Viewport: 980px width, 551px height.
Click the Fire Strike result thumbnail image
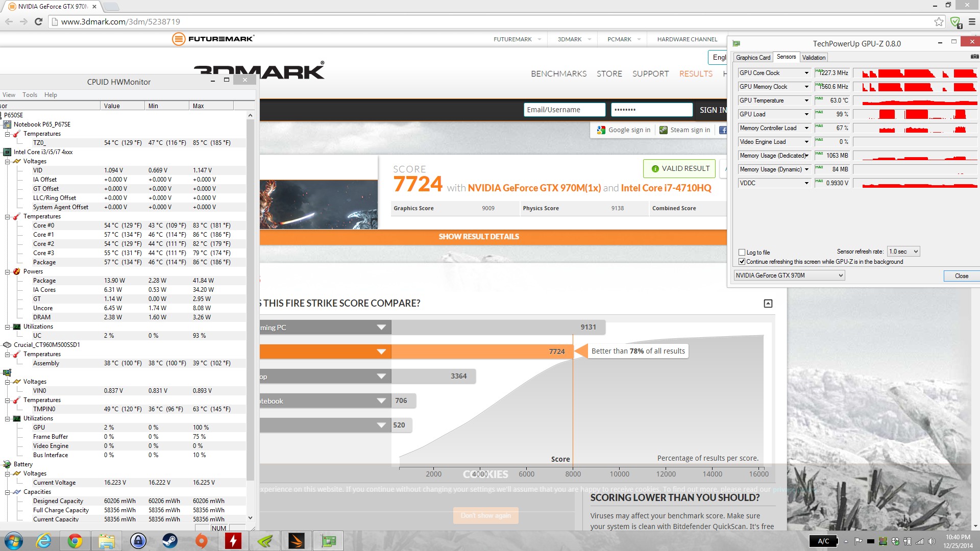point(318,204)
